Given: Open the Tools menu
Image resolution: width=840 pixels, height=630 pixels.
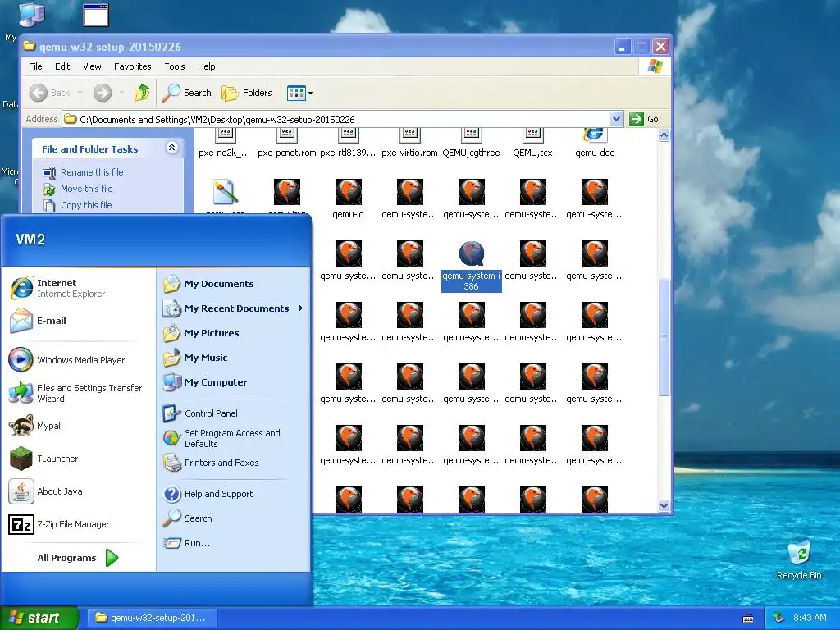Looking at the screenshot, I should 174,66.
